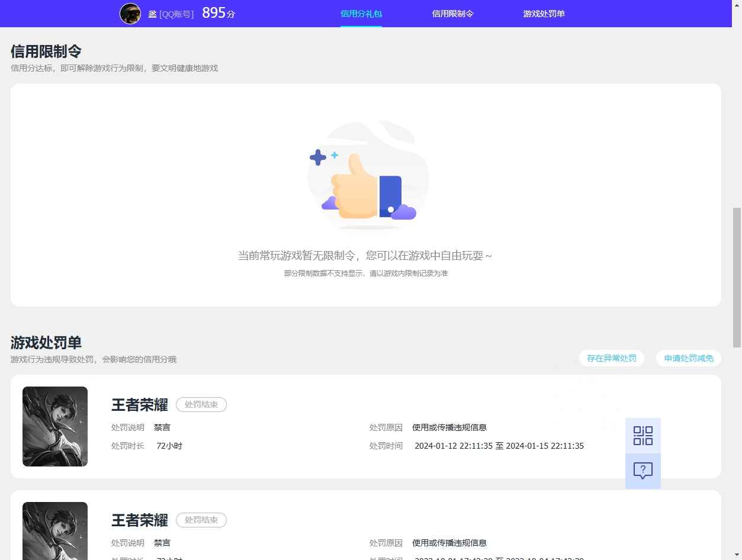Click the [QQ账号] label
742x560 pixels.
click(x=176, y=14)
